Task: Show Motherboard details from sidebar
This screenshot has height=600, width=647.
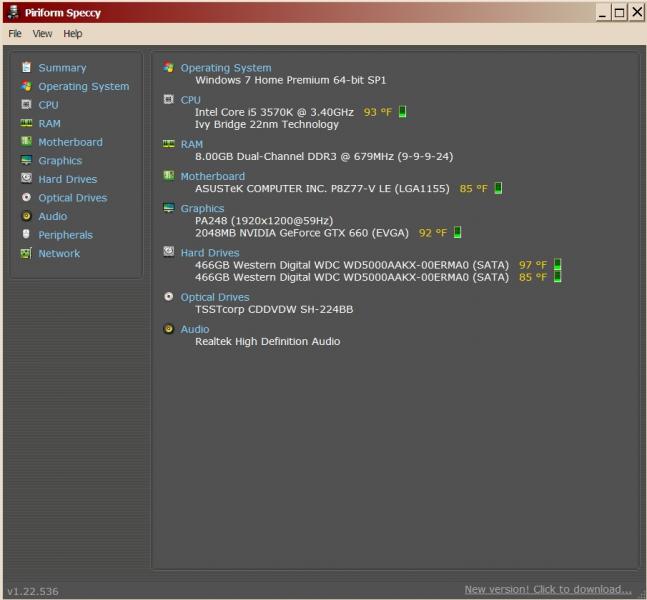Action: pyautogui.click(x=71, y=142)
